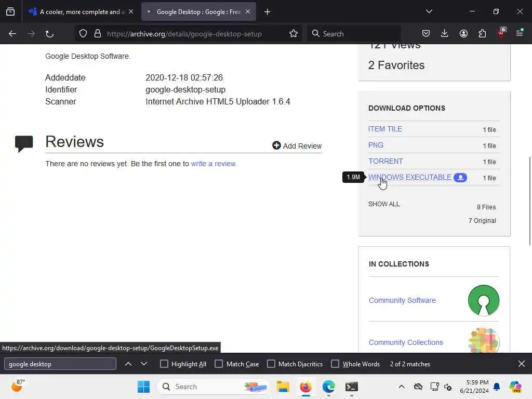Image resolution: width=532 pixels, height=399 pixels.
Task: Download the TORRENT file
Action: (386, 161)
